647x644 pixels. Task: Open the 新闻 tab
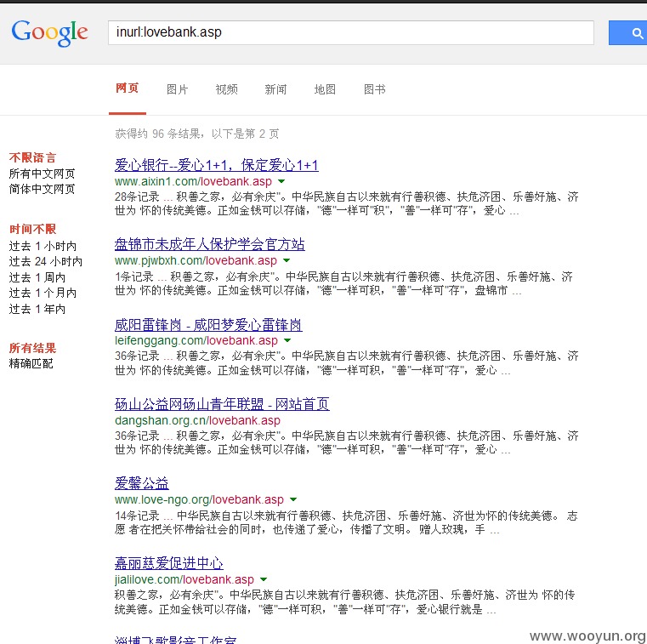point(275,89)
